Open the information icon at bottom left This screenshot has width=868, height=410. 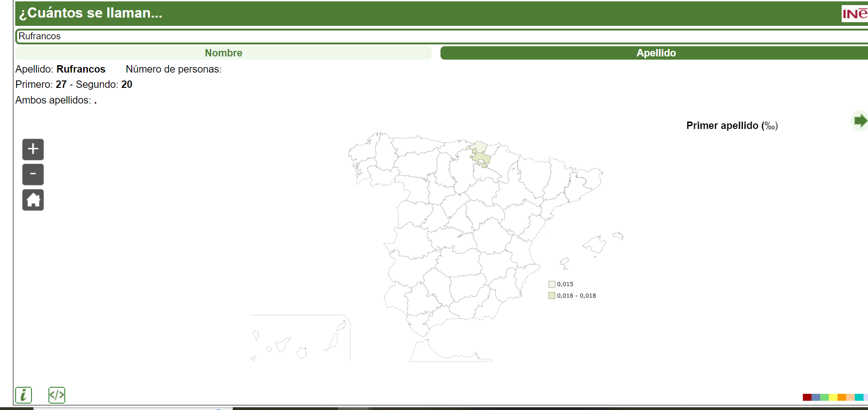tap(24, 395)
